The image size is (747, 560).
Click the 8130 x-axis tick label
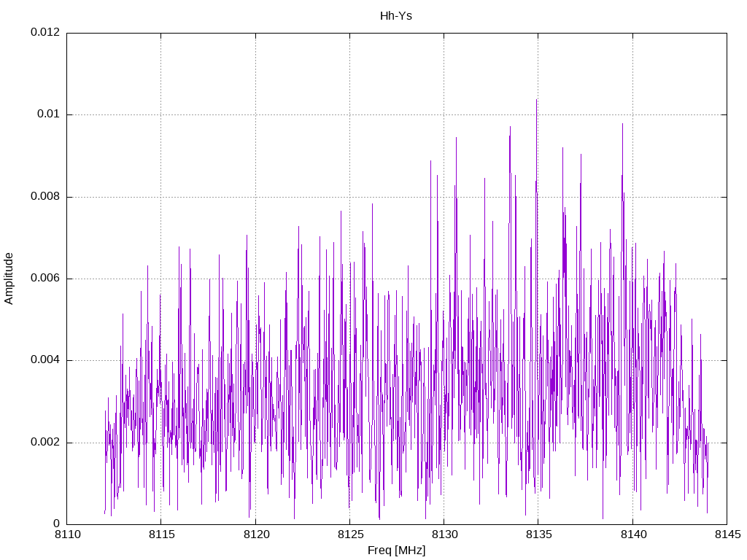(x=445, y=534)
